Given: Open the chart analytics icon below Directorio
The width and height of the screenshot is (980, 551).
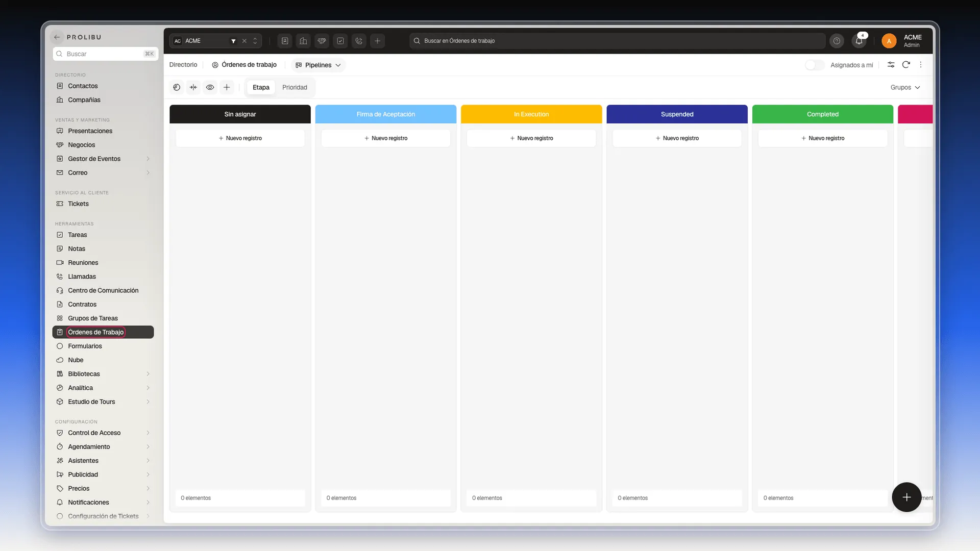Looking at the screenshot, I should 177,87.
